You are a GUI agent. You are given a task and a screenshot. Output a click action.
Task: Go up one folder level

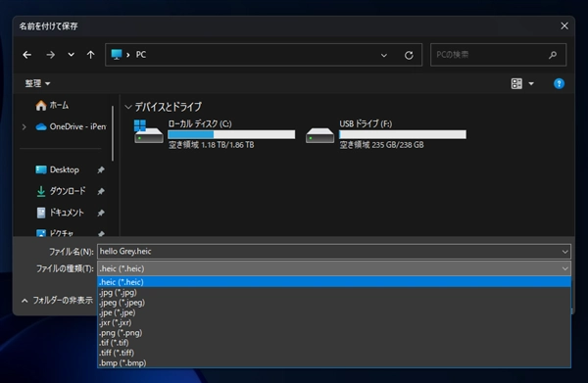click(90, 55)
